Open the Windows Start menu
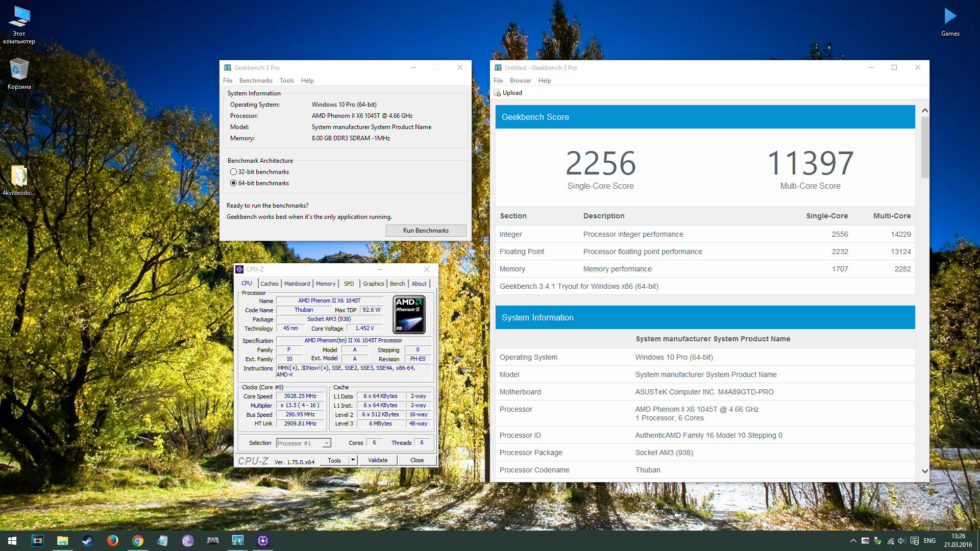Viewport: 980px width, 551px height. (12, 540)
